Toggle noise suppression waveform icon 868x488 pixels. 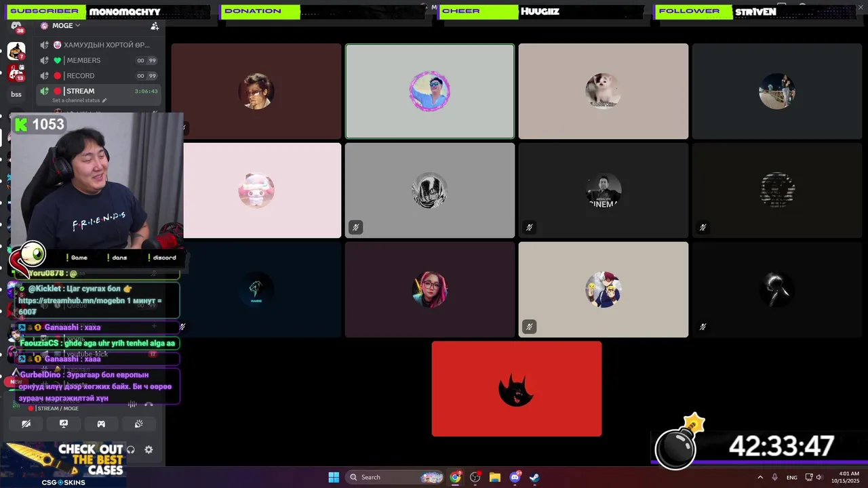click(132, 405)
